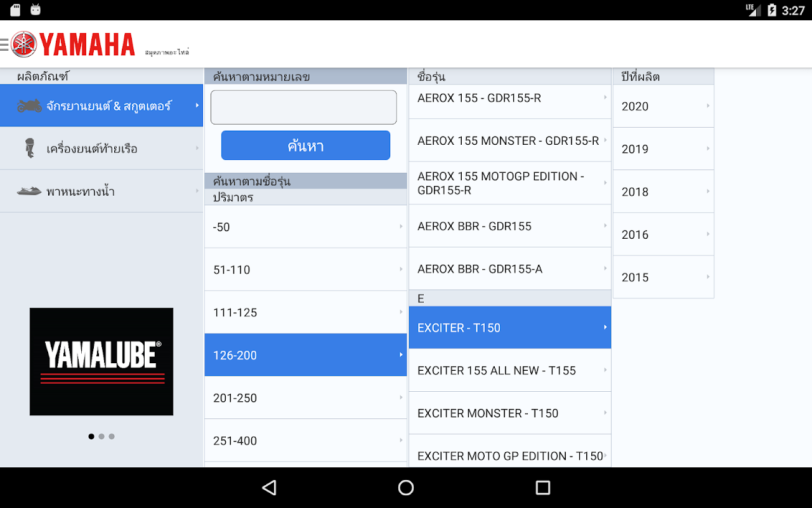
Task: Pick model AEROX 155 MONSTER - GDR155-R
Action: [x=510, y=140]
